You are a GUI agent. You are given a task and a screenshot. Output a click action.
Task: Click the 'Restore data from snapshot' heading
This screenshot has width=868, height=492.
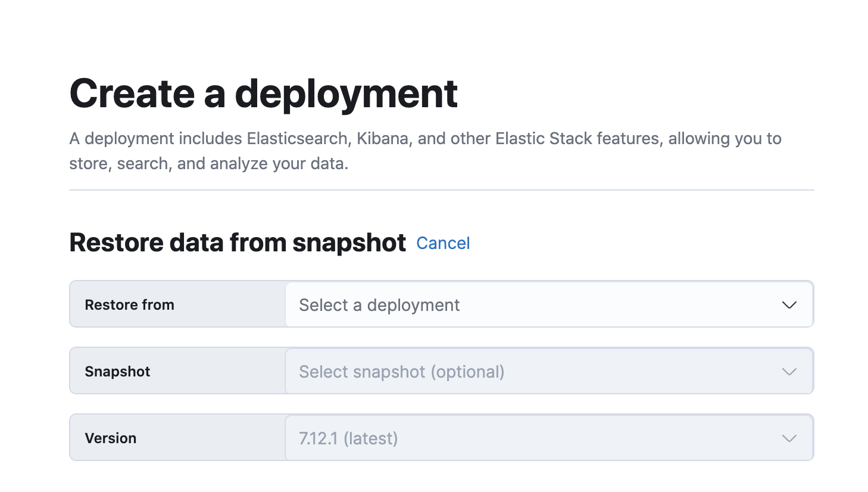tap(238, 243)
